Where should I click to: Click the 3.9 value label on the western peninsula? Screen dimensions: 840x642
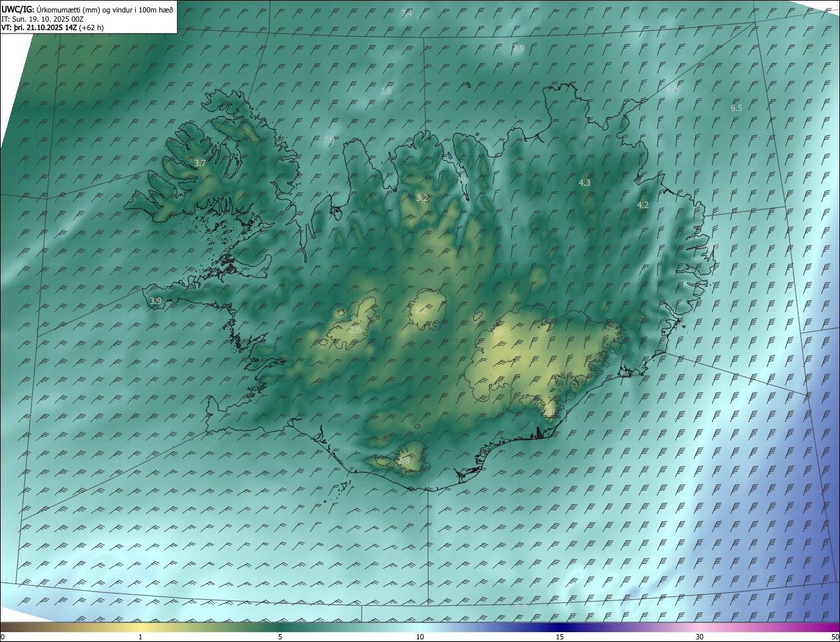pyautogui.click(x=156, y=301)
